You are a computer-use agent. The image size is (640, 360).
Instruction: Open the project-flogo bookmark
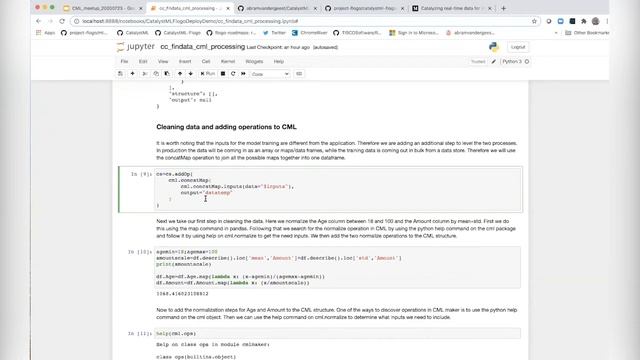pyautogui.click(x=85, y=33)
